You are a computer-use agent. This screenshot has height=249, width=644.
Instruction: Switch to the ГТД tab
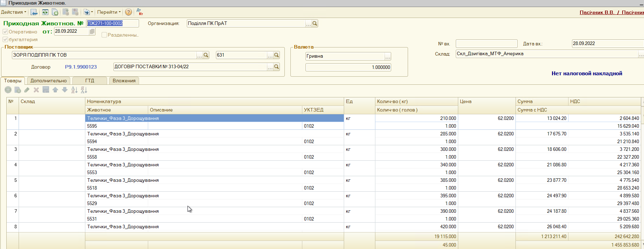(90, 81)
